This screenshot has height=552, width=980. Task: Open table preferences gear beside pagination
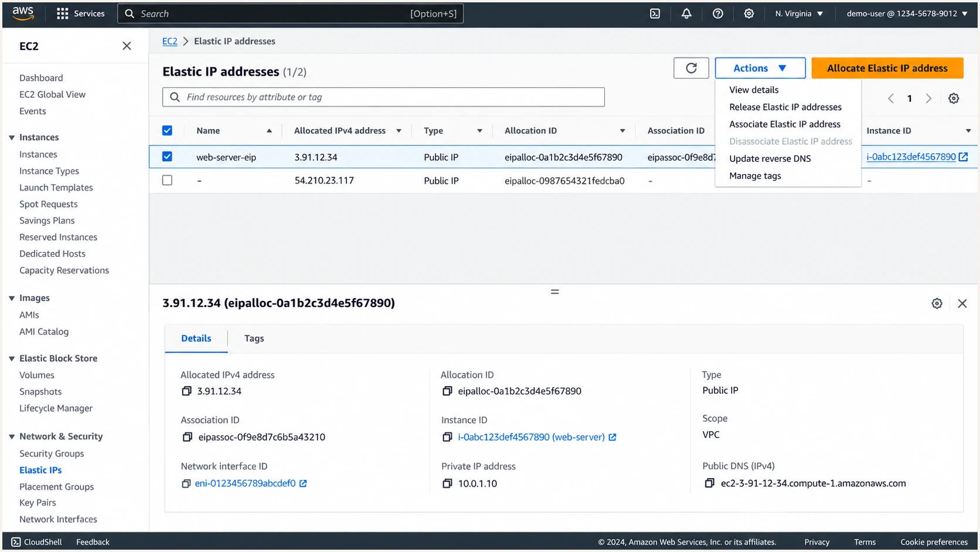pyautogui.click(x=954, y=99)
